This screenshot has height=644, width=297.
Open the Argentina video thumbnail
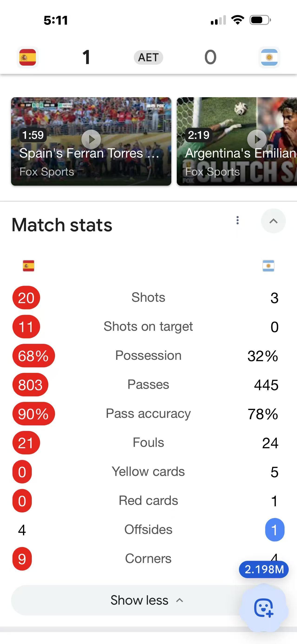[237, 142]
